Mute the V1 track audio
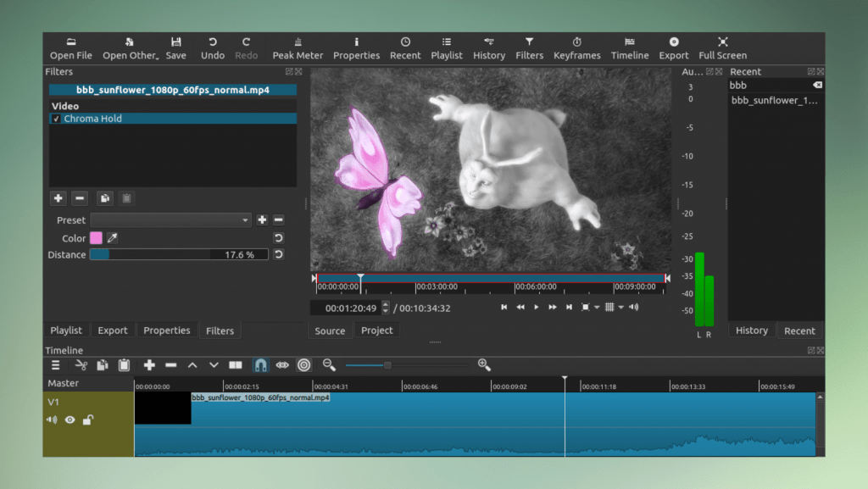The width and height of the screenshot is (868, 489). pos(52,420)
